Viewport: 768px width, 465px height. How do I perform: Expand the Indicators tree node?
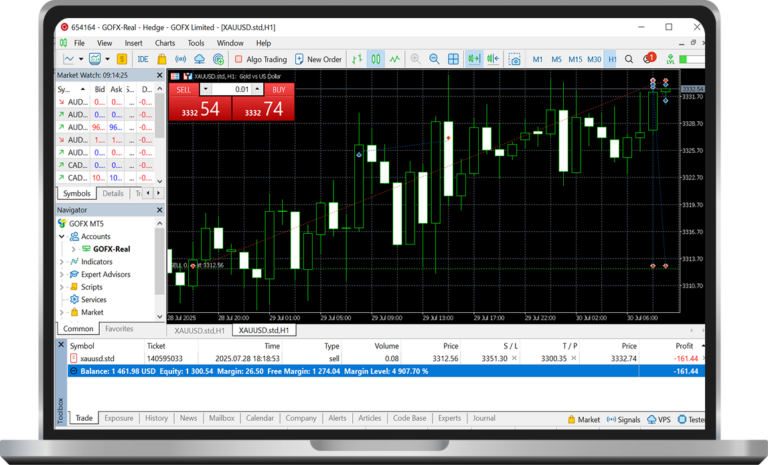coord(62,262)
